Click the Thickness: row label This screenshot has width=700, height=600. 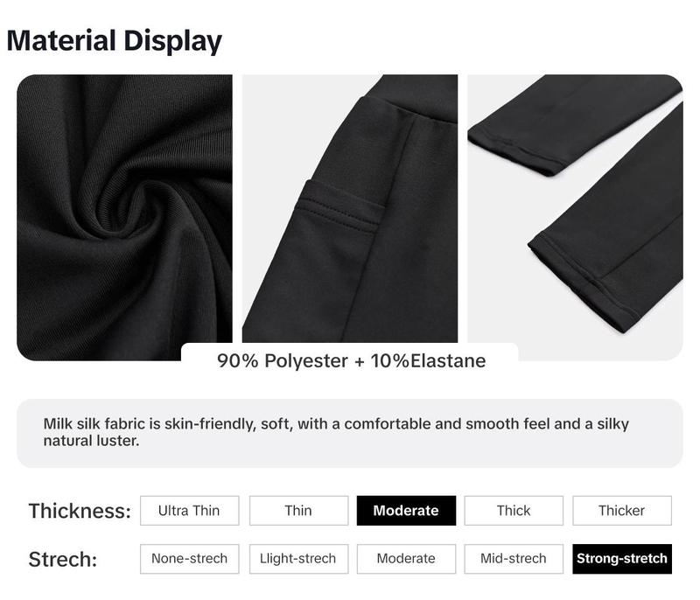[80, 511]
